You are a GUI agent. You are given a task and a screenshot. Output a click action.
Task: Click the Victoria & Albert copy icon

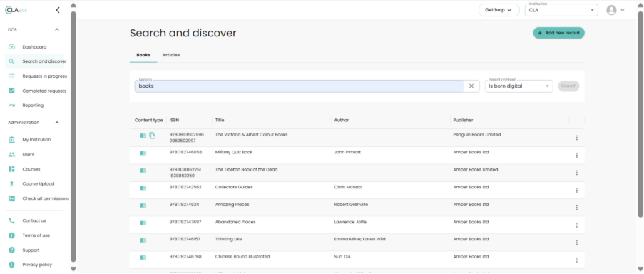[x=153, y=136]
